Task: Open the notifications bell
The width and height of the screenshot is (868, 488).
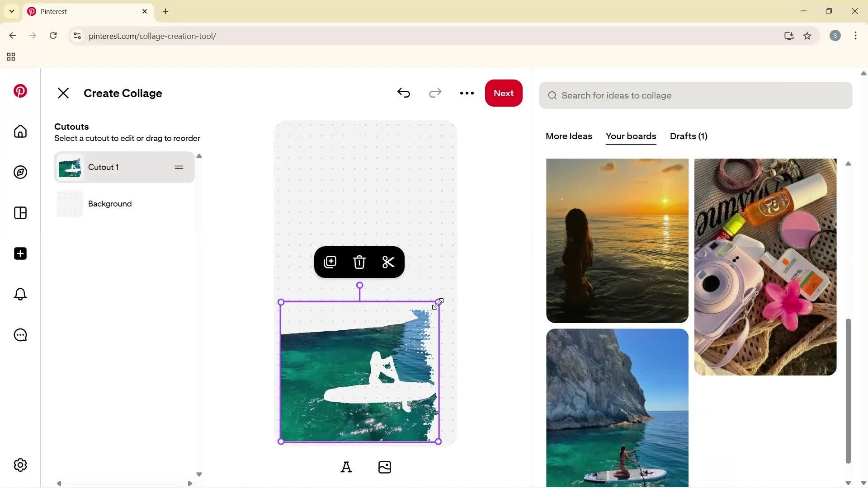Action: coord(20,294)
